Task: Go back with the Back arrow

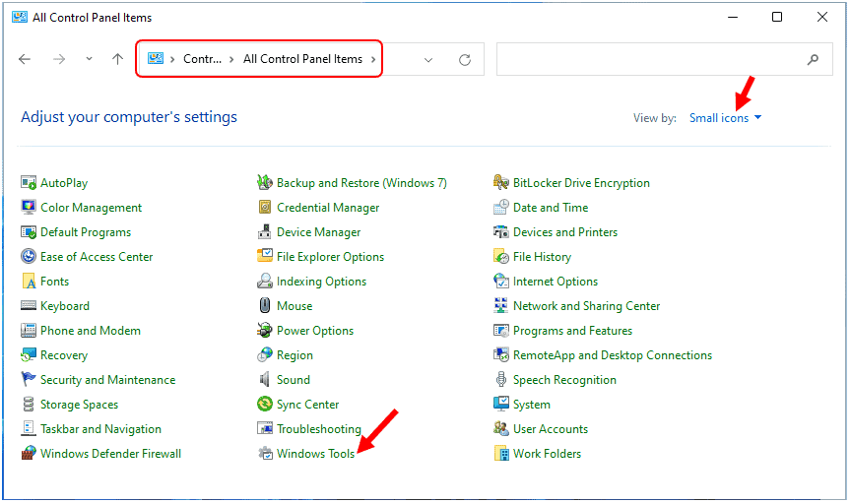Action: 25,59
